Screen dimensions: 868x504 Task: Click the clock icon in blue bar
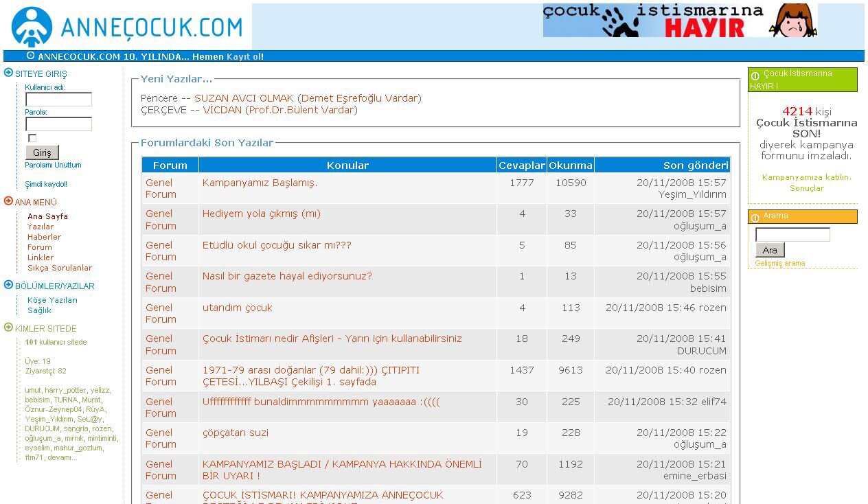point(30,56)
